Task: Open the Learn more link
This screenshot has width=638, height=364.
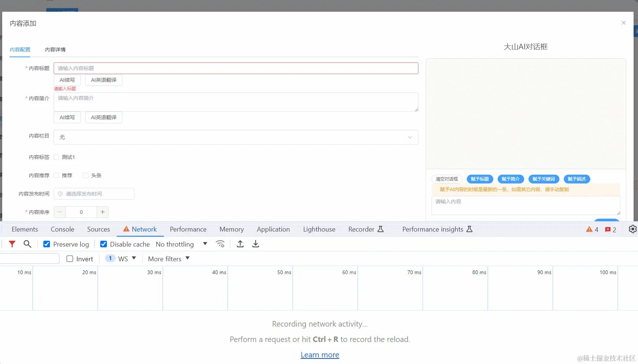Action: [320, 355]
